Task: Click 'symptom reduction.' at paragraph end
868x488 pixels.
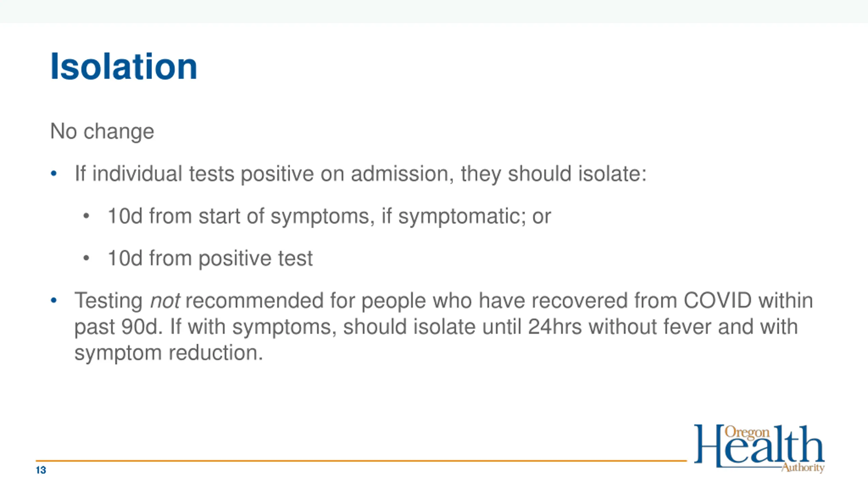Action: 169,353
